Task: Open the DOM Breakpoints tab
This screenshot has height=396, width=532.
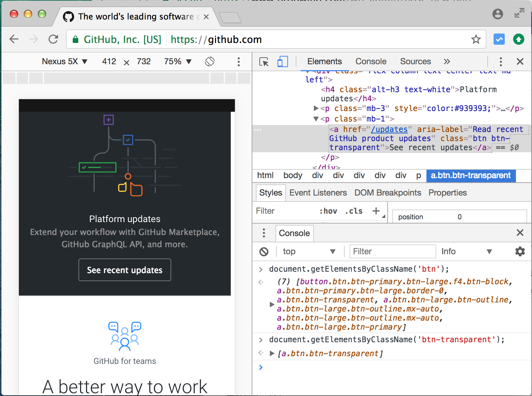Action: coord(388,193)
